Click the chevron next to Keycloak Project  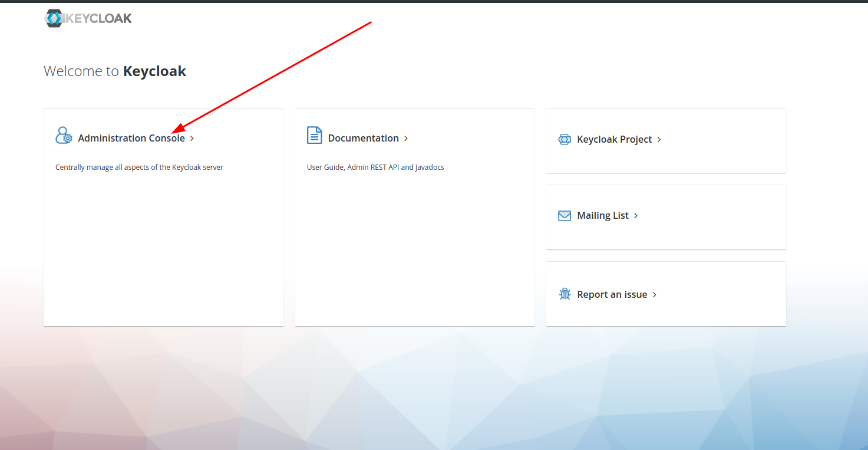pos(659,140)
